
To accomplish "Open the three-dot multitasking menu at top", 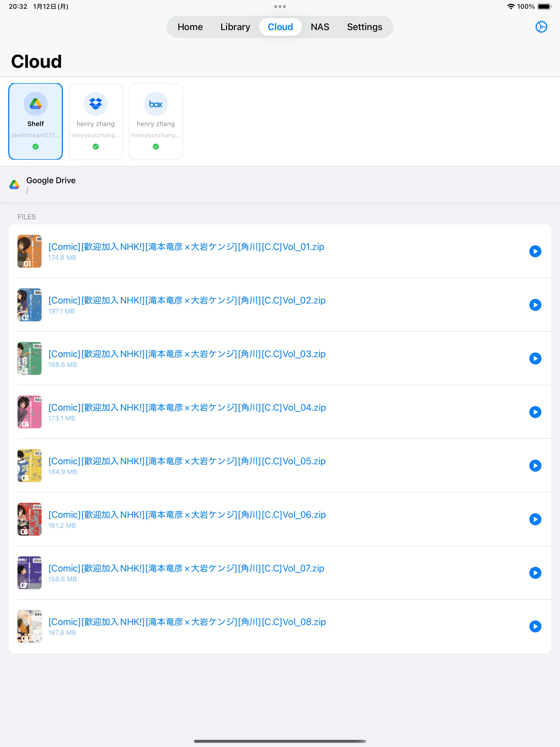I will 280,6.
